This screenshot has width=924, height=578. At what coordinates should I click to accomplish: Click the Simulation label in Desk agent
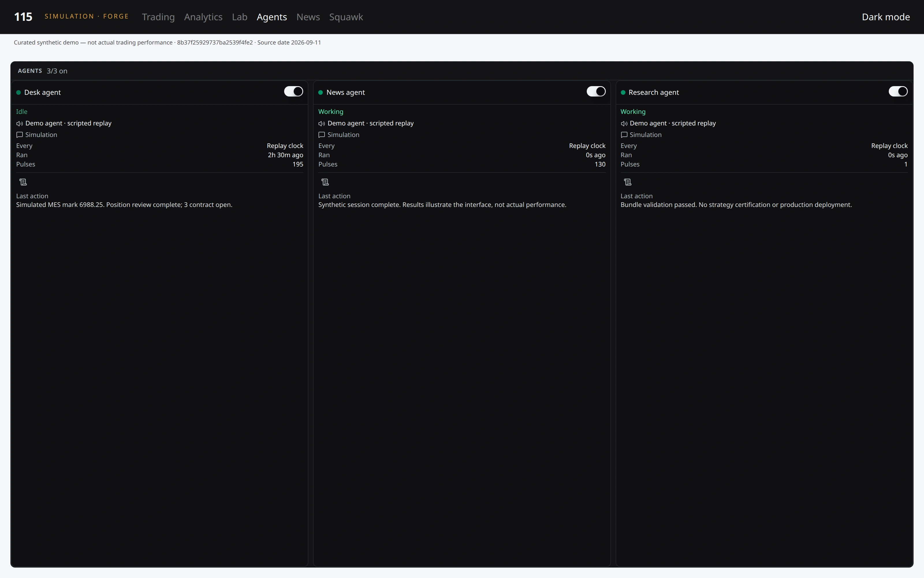pos(41,135)
